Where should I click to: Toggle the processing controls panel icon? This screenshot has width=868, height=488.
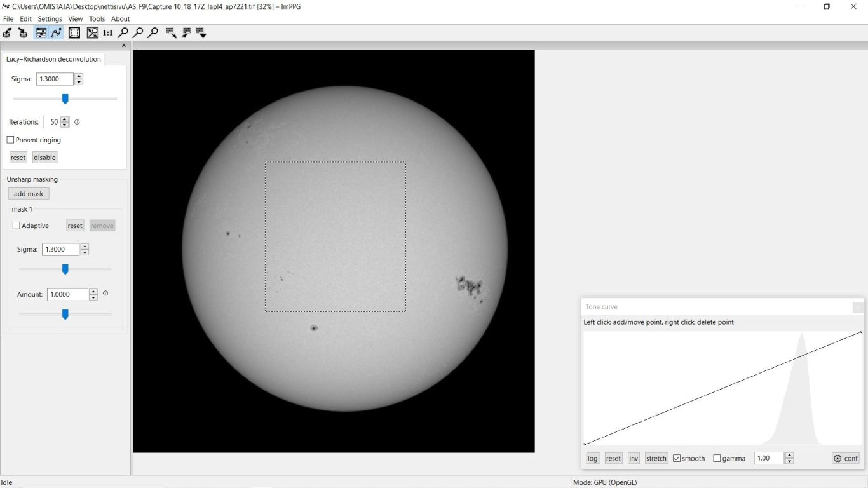(x=41, y=32)
